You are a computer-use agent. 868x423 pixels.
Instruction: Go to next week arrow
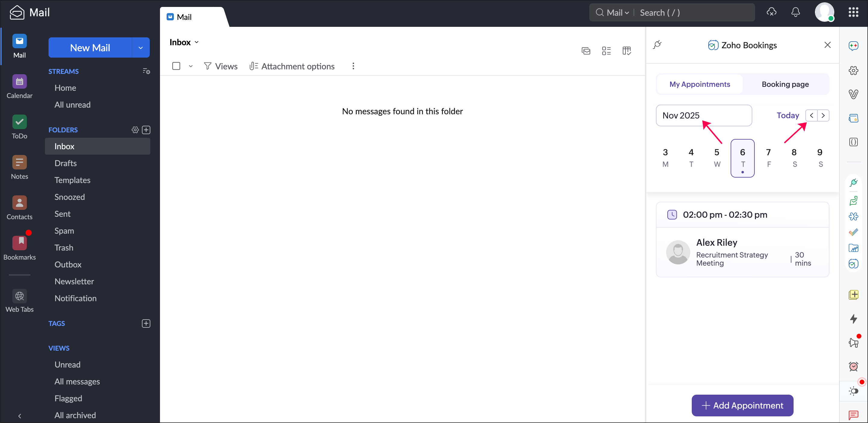tap(823, 115)
